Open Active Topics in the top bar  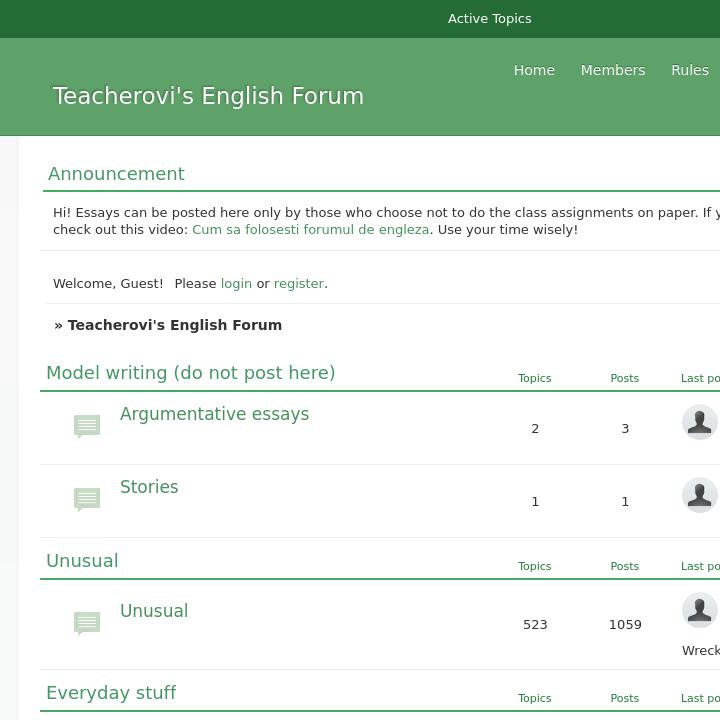pyautogui.click(x=489, y=18)
